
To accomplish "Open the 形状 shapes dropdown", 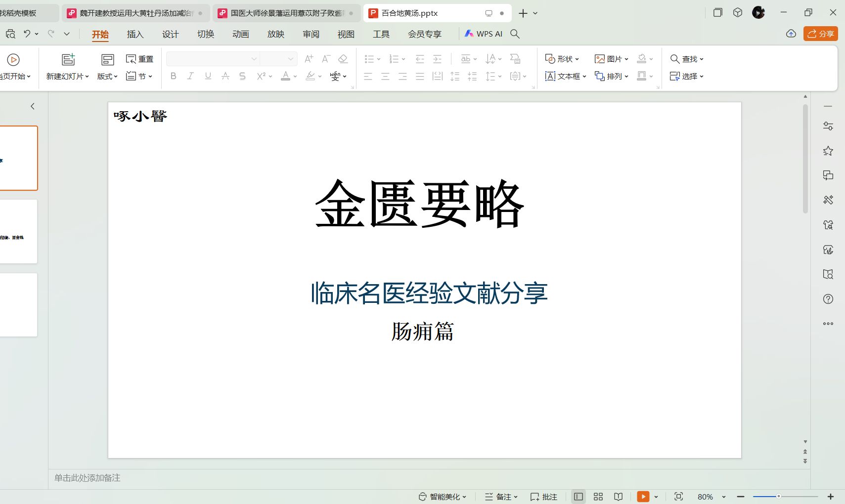I will coord(562,59).
